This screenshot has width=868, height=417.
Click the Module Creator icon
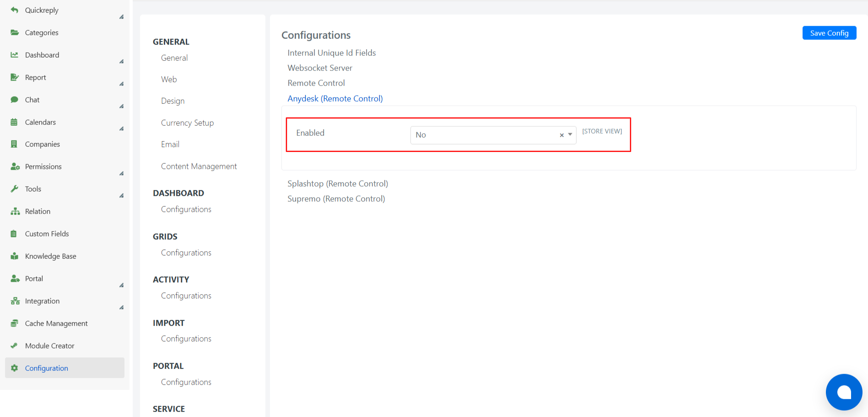(14, 346)
